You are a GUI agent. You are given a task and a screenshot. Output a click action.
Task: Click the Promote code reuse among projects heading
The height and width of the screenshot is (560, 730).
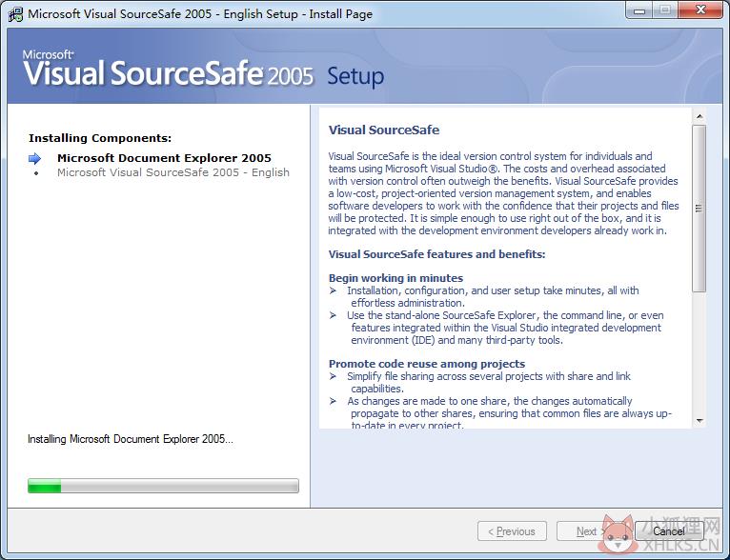point(426,364)
